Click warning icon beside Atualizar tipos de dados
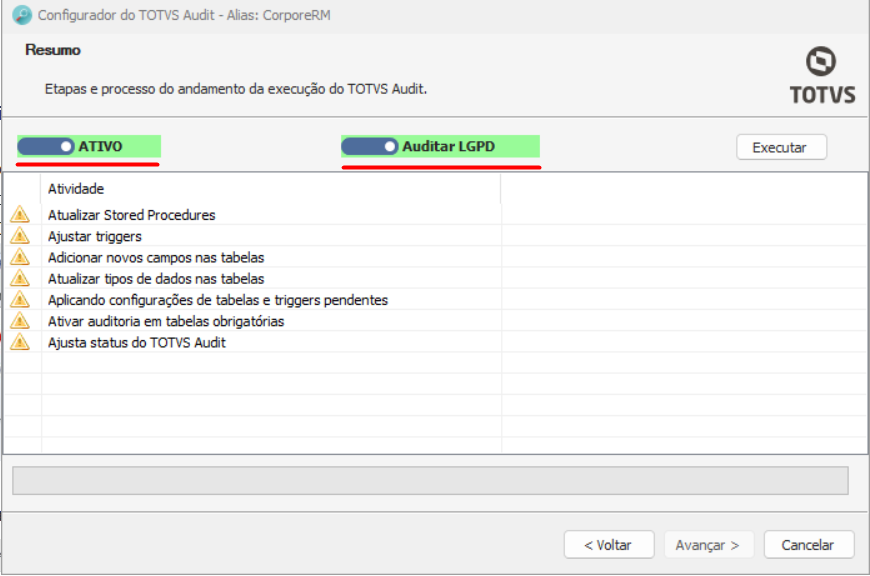This screenshot has width=870, height=576. point(20,278)
